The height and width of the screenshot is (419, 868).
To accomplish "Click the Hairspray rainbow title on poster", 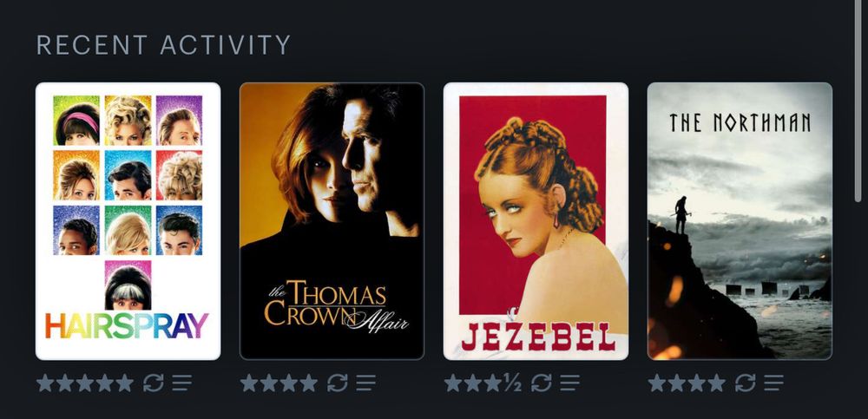I will [127, 326].
